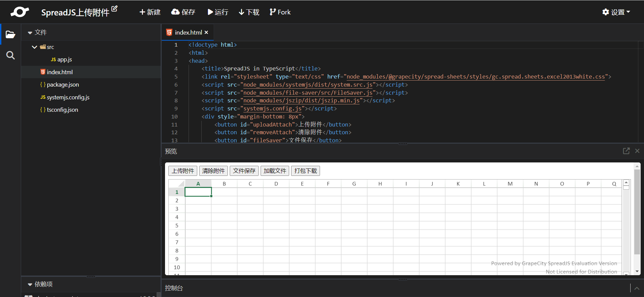Click the edit project title pencil icon

(114, 9)
